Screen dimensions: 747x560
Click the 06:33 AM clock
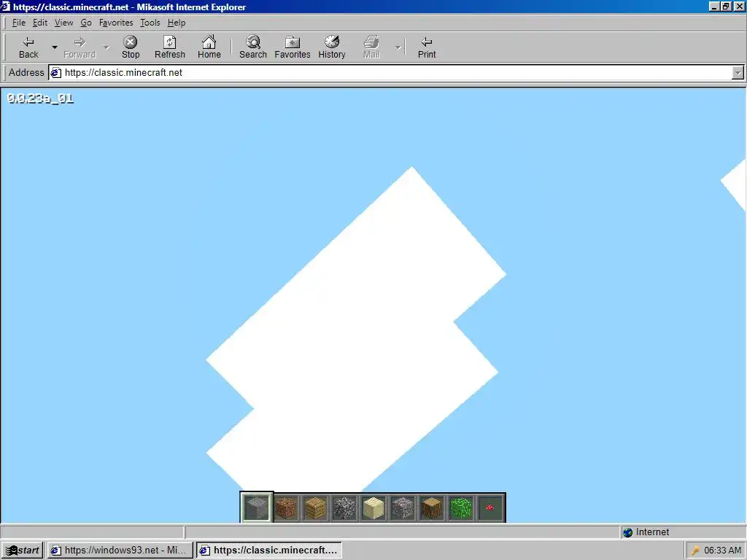723,551
